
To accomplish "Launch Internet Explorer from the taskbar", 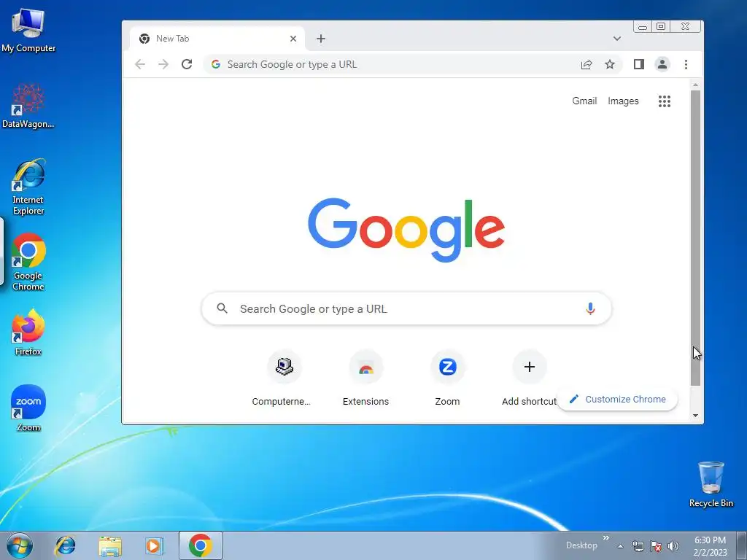I will pyautogui.click(x=65, y=545).
